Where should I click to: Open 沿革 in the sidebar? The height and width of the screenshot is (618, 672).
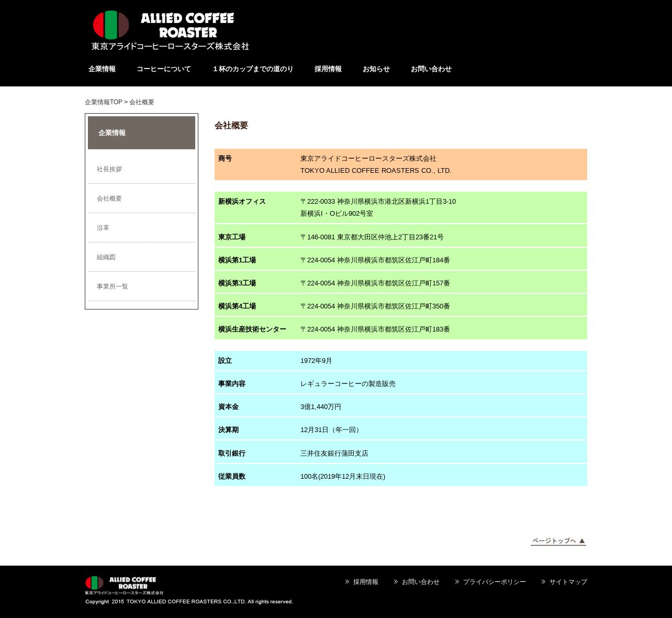(x=103, y=228)
